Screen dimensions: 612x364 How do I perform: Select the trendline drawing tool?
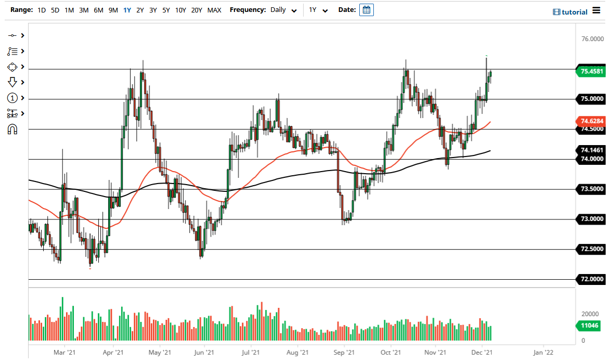[x=11, y=35]
